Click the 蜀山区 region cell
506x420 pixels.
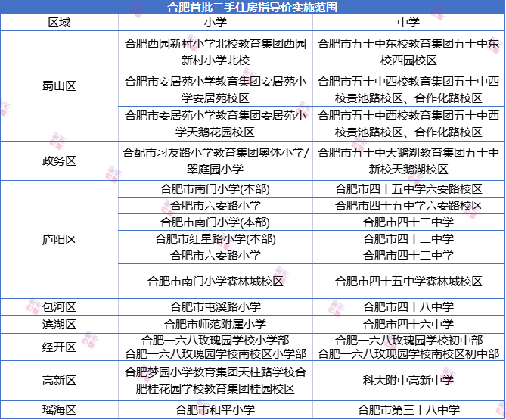coord(60,86)
